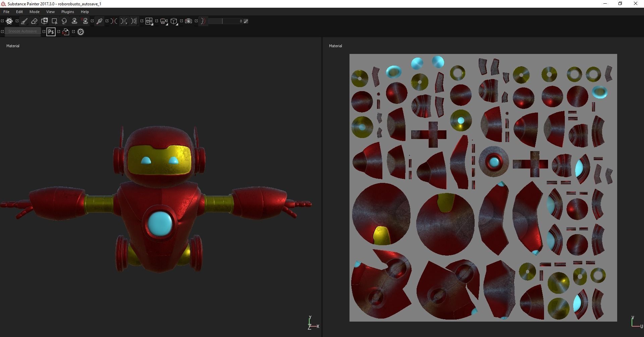Click the detach arrow before the Paint brush
The width and height of the screenshot is (644, 337).
pyautogui.click(x=17, y=21)
